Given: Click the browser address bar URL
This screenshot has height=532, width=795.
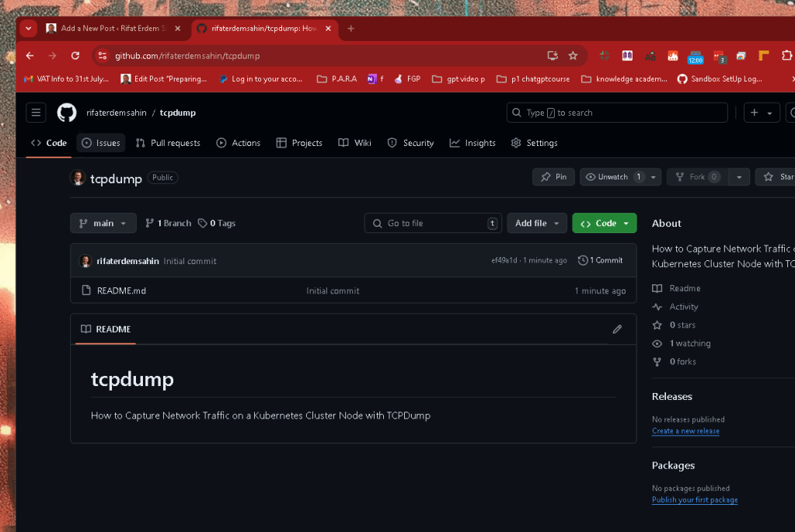Looking at the screenshot, I should click(x=187, y=56).
